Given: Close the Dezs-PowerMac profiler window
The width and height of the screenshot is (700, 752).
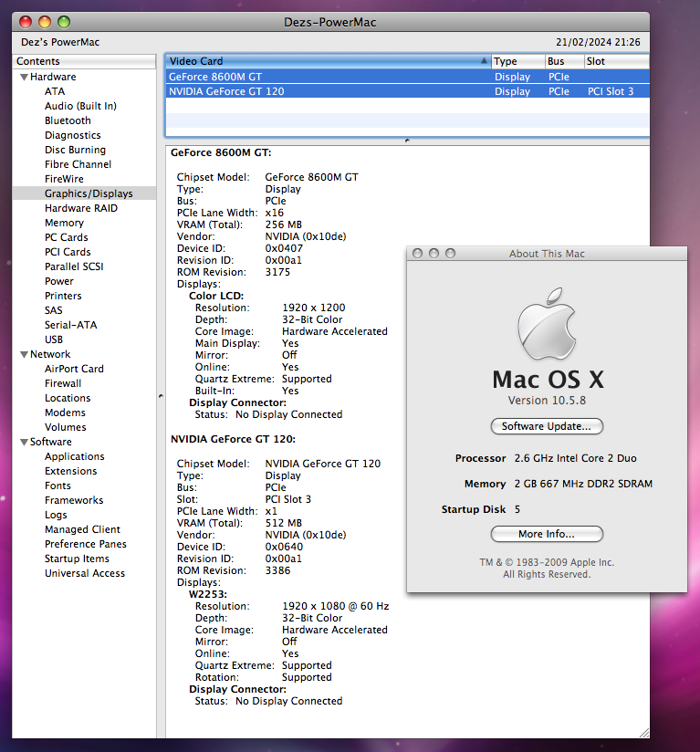Looking at the screenshot, I should pos(26,22).
